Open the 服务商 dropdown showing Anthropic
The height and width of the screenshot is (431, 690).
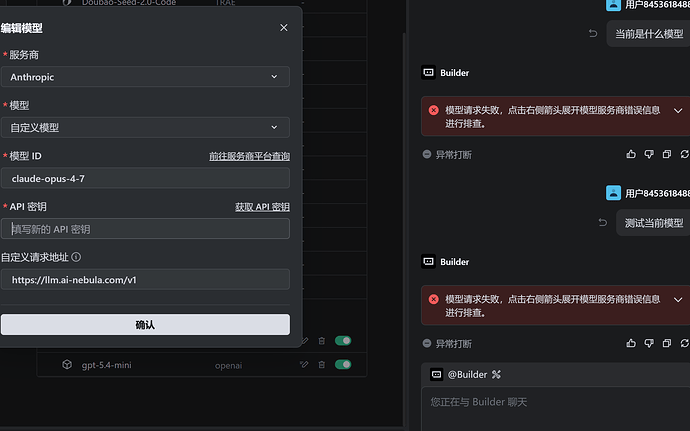click(145, 77)
